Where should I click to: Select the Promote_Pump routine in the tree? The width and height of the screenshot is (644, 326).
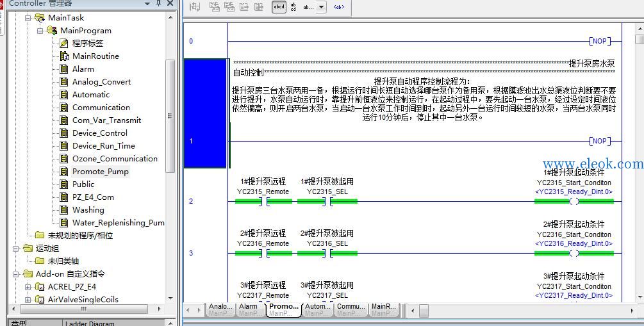tap(100, 171)
